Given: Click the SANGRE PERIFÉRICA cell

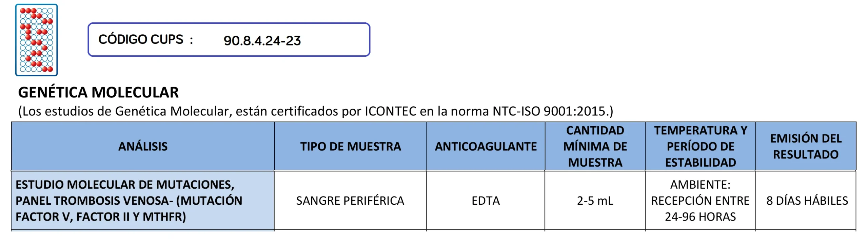Looking at the screenshot, I should click(x=350, y=201).
